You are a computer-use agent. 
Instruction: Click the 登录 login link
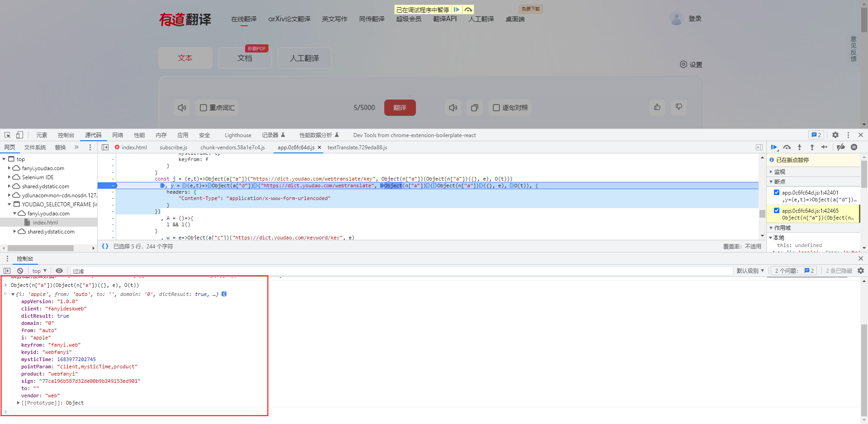point(695,19)
